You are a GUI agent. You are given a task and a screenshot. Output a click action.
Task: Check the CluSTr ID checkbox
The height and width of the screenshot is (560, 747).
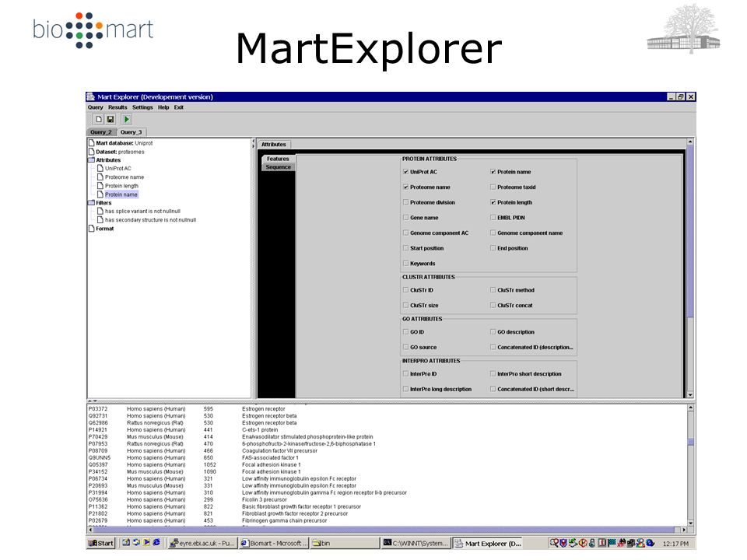(406, 290)
